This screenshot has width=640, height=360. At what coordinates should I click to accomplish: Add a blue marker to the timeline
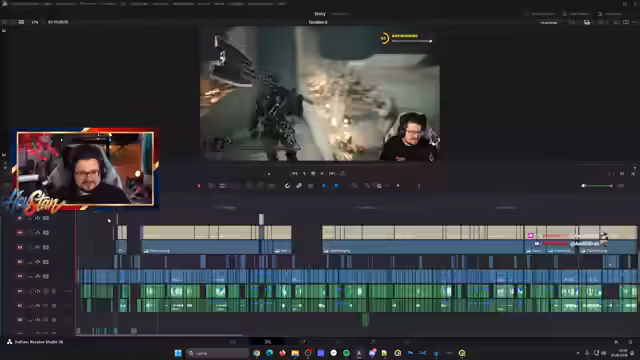336,186
